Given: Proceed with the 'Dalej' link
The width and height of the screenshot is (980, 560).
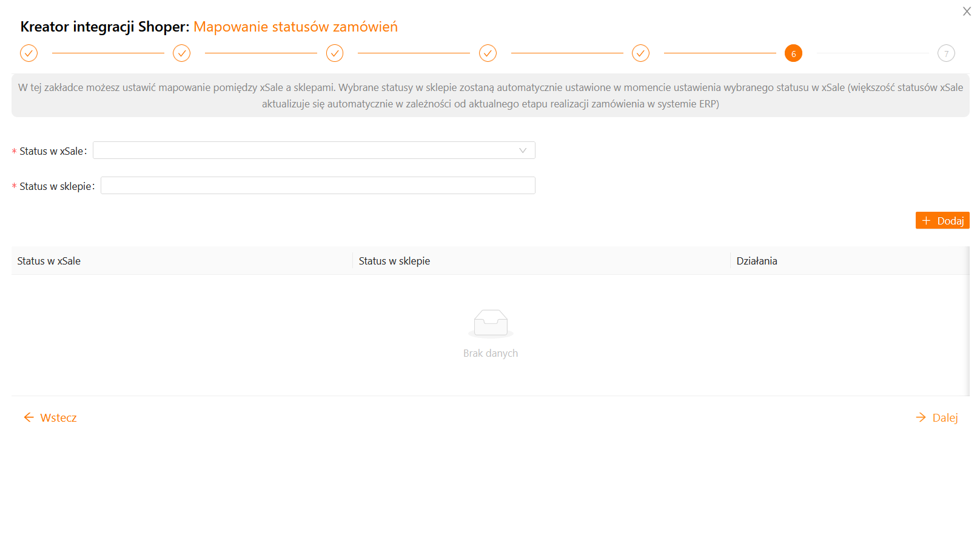Looking at the screenshot, I should (937, 417).
